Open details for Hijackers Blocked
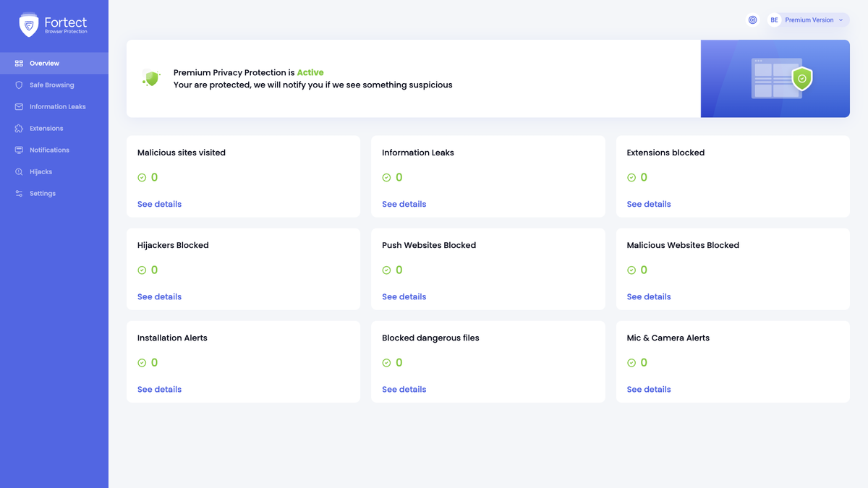868x488 pixels. tap(159, 296)
